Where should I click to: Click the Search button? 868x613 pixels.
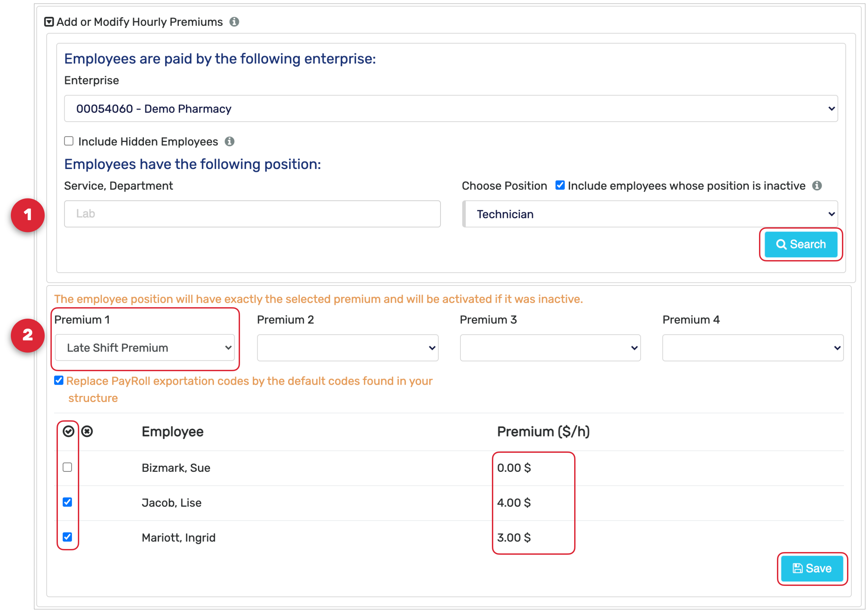(x=801, y=244)
